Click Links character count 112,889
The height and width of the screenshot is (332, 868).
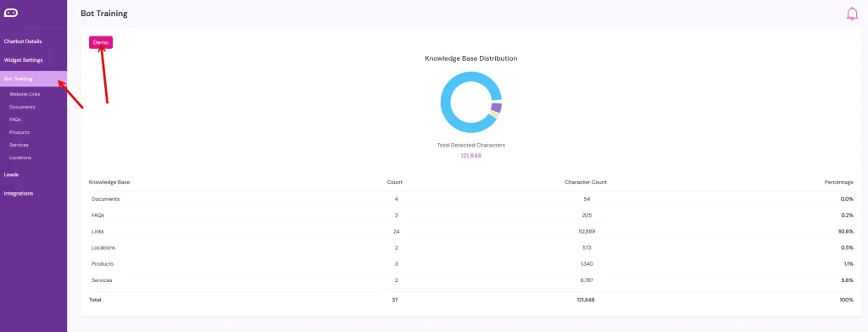pos(587,231)
